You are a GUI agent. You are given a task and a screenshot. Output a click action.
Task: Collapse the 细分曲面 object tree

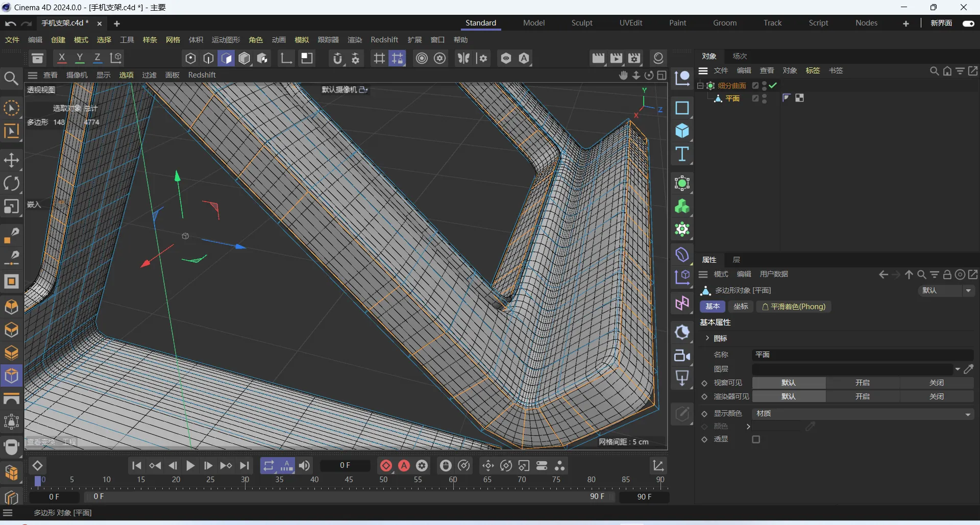coord(700,86)
